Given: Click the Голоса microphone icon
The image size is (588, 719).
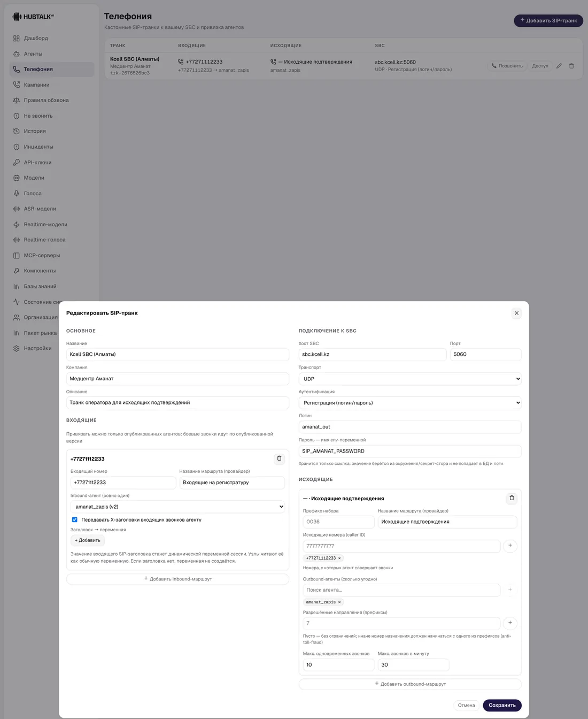Looking at the screenshot, I should tap(17, 194).
